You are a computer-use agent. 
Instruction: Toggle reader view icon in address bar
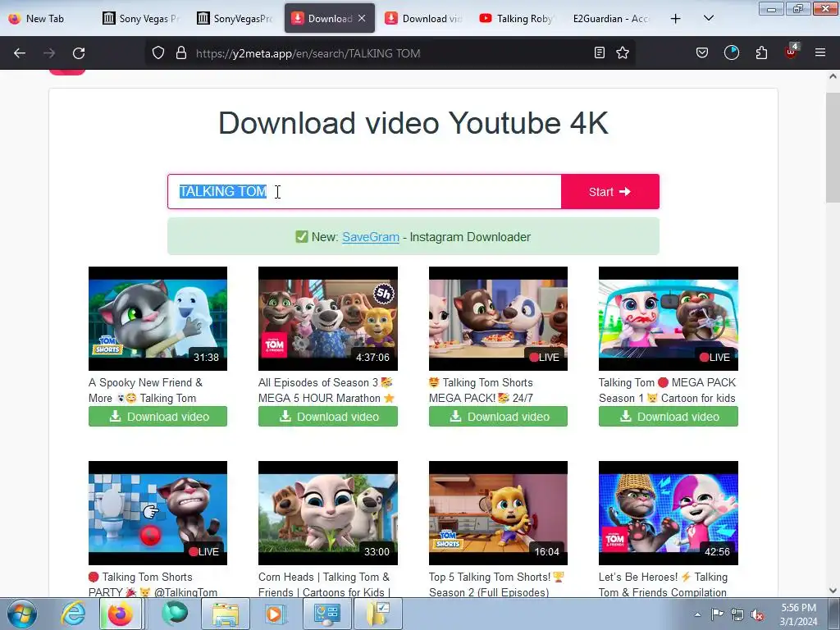click(600, 52)
